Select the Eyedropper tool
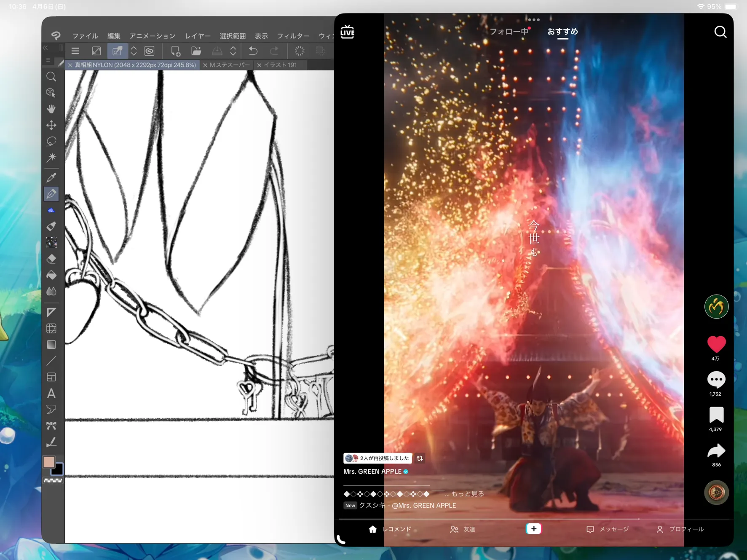The image size is (747, 560). point(51,177)
